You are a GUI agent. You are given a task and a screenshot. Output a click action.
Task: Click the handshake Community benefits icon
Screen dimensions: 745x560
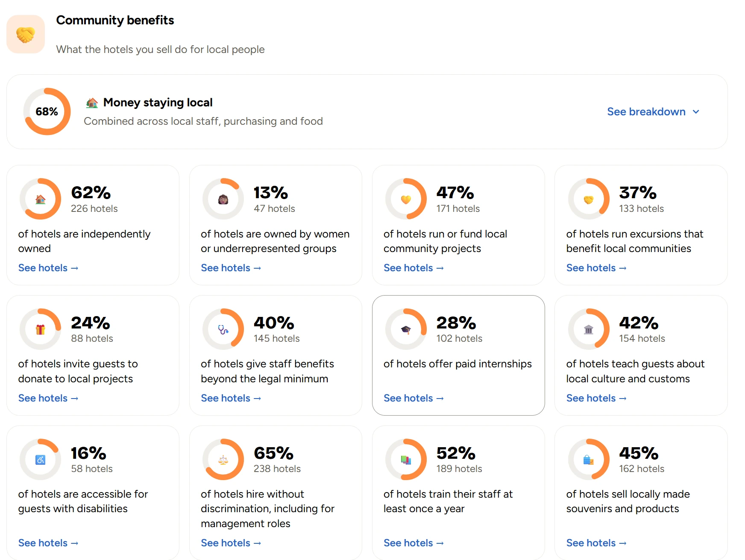[26, 35]
